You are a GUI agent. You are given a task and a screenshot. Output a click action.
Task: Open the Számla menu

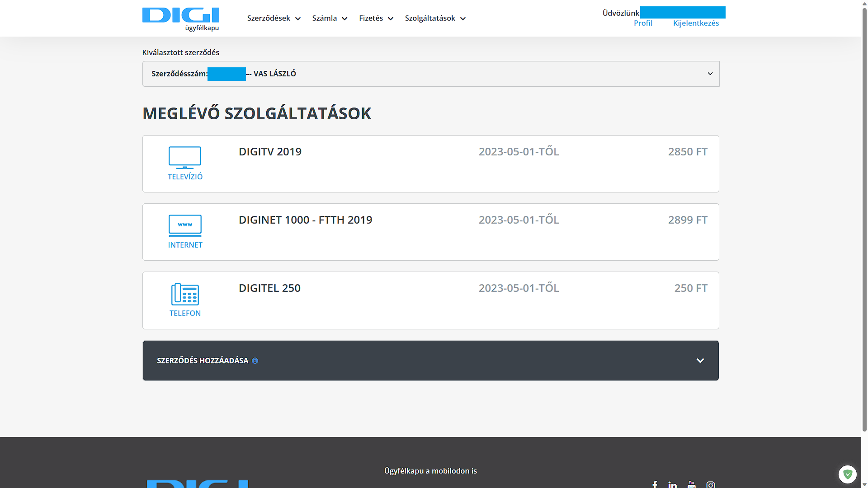[330, 18]
